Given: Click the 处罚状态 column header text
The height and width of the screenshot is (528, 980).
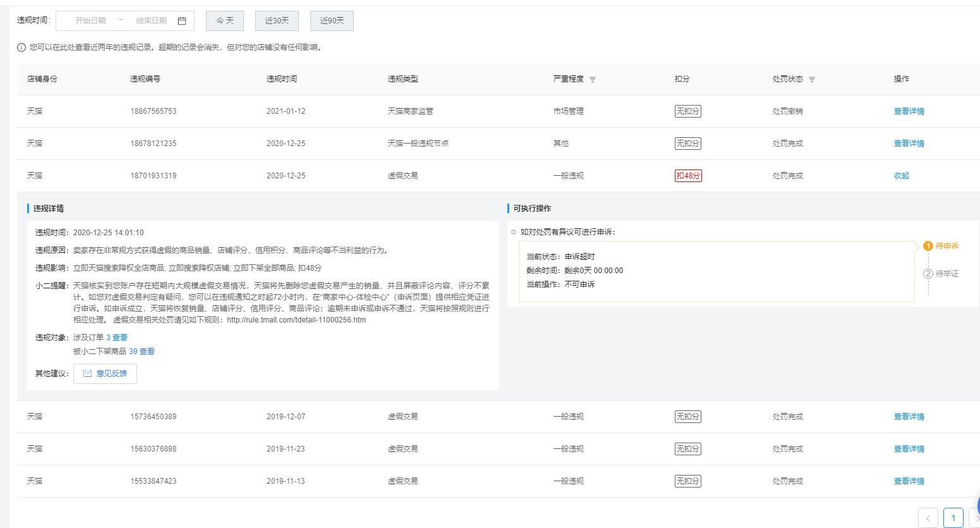Looking at the screenshot, I should 788,79.
